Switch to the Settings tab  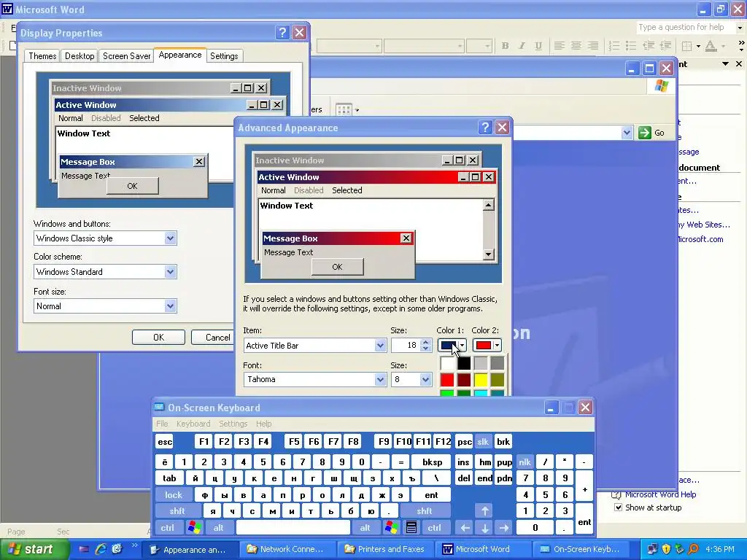(224, 55)
